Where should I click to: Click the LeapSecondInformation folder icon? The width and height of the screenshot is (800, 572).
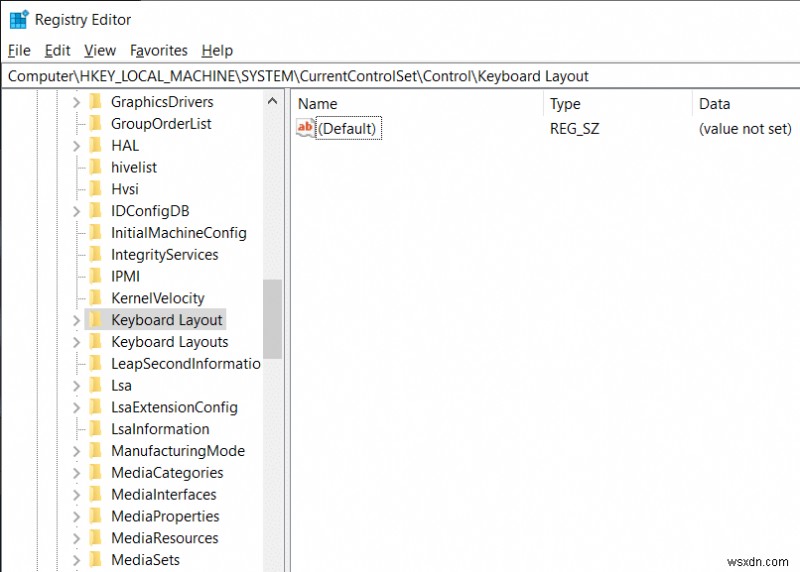[x=95, y=363]
